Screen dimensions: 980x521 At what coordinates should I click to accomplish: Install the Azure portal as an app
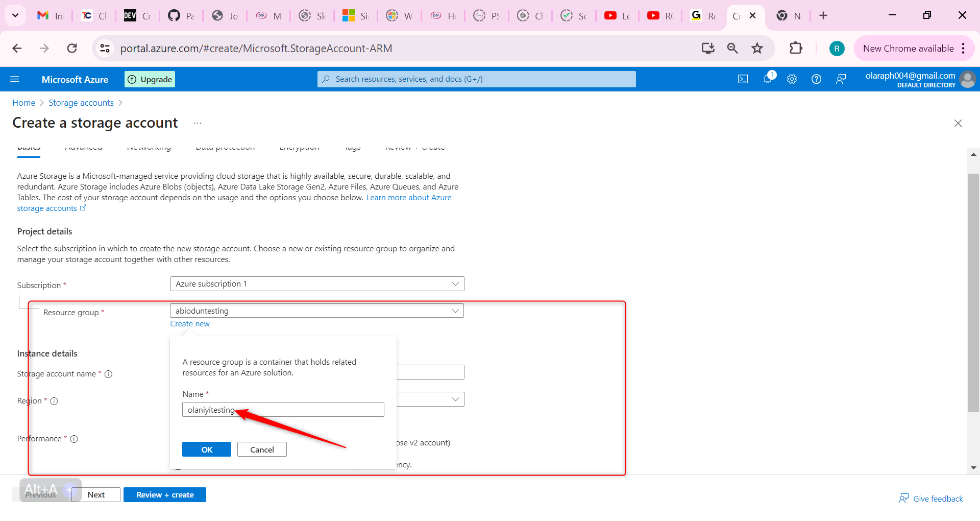click(708, 49)
